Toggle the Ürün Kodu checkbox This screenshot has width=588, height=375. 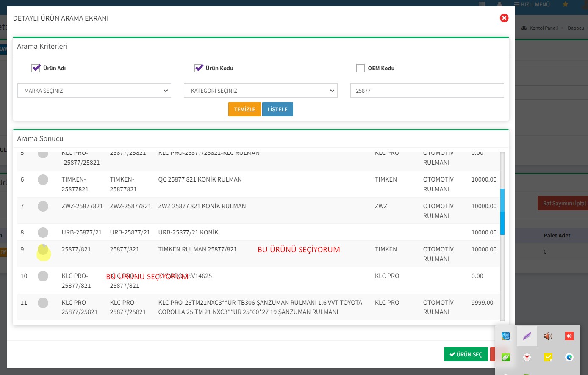click(198, 68)
